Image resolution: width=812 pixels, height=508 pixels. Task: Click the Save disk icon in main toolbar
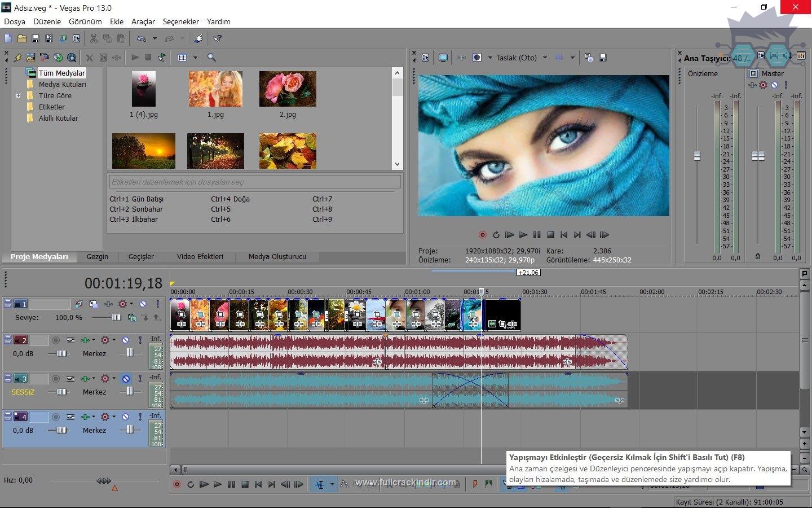[35, 38]
